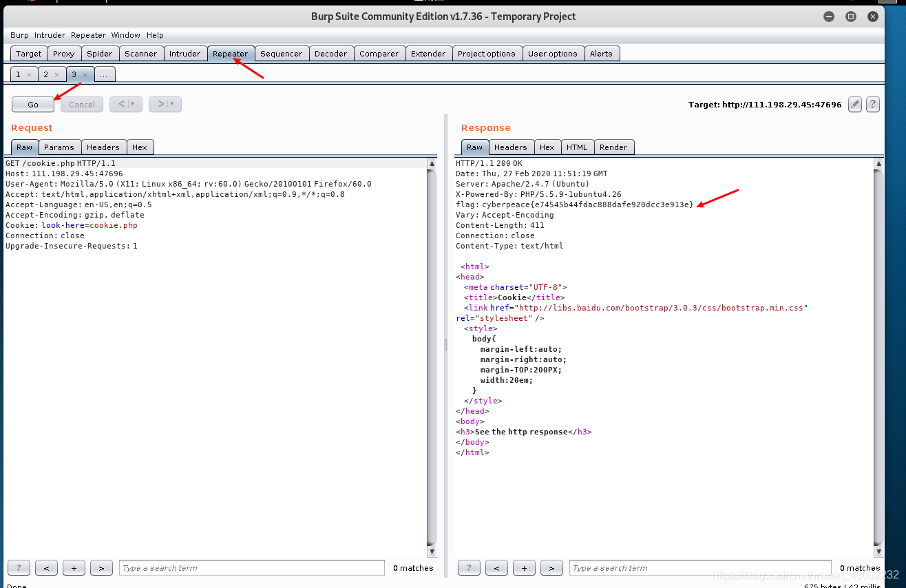This screenshot has height=588, width=906.
Task: Show the Response HTML view
Action: pyautogui.click(x=577, y=147)
